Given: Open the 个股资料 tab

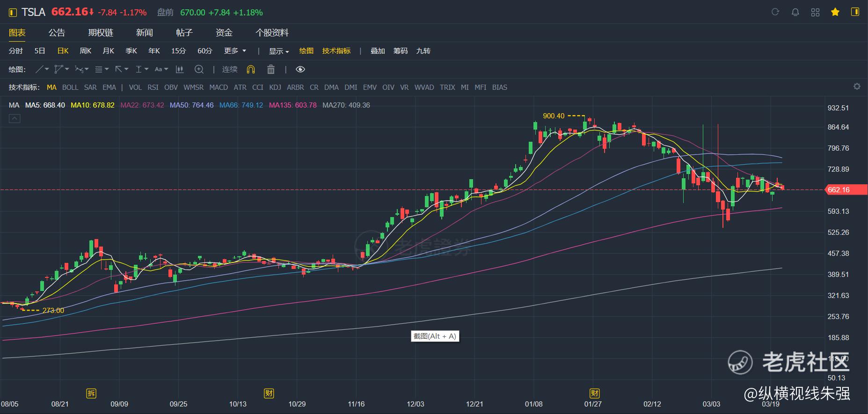Looking at the screenshot, I should (272, 33).
